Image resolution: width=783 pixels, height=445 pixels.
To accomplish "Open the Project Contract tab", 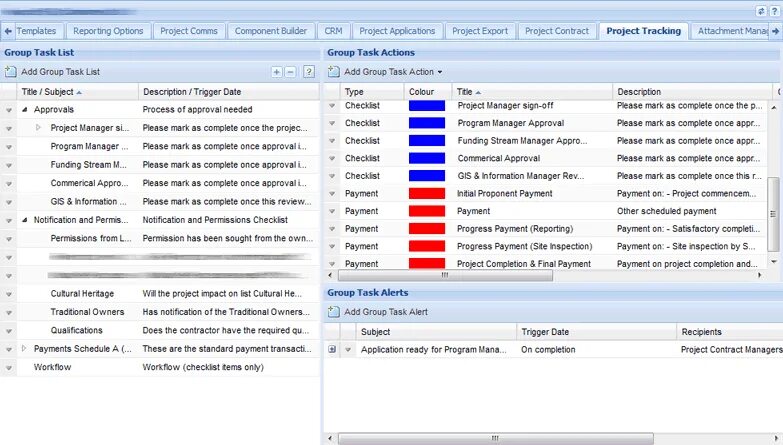I will tap(557, 31).
